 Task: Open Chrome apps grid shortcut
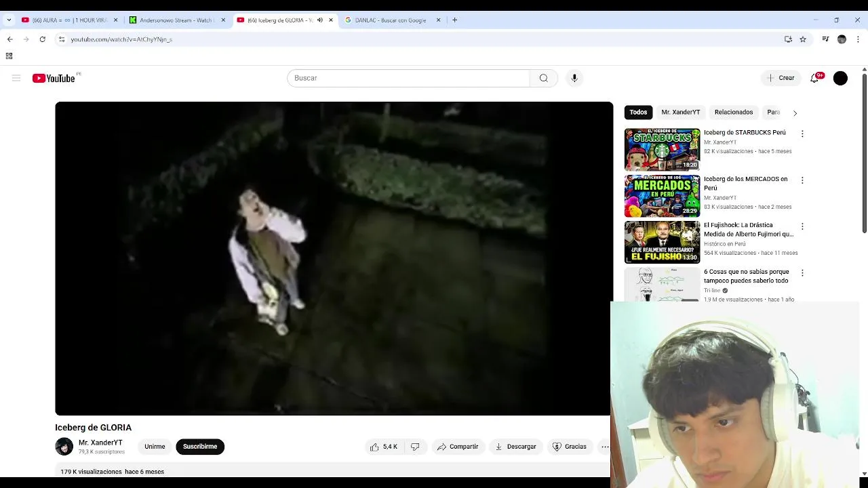click(x=9, y=56)
